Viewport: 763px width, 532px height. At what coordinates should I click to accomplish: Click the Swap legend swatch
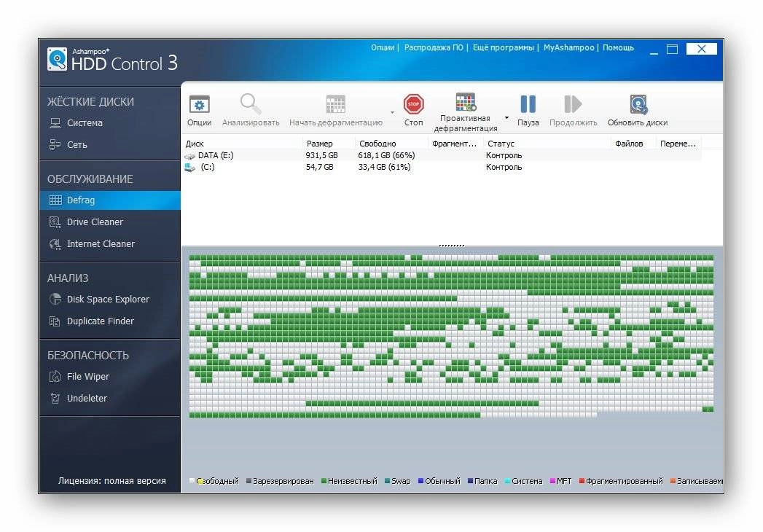[x=388, y=481]
